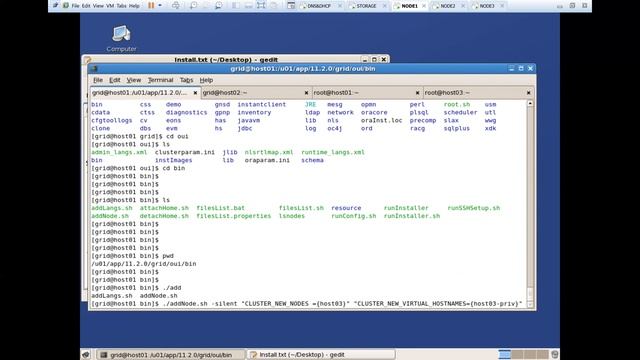Image resolution: width=640 pixels, height=360 pixels.
Task: Open terminal File menu
Action: coord(98,80)
